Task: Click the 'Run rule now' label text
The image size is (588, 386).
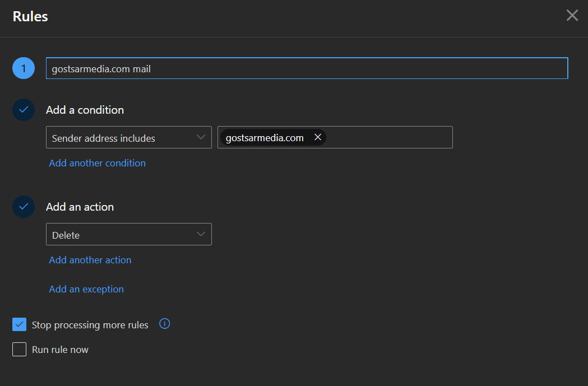Action: click(x=60, y=350)
